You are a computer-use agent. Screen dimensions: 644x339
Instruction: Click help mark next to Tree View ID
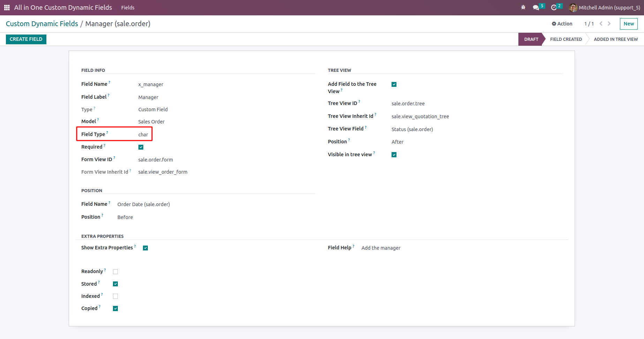point(359,101)
